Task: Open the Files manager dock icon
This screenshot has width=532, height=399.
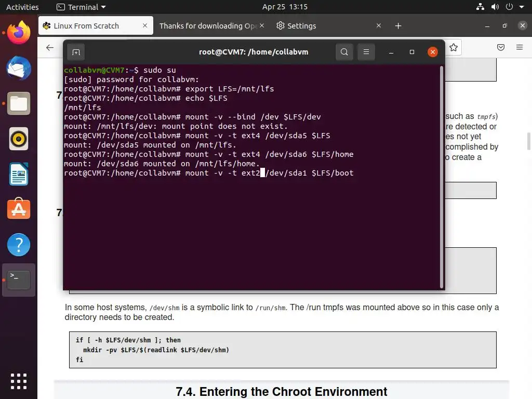Action: tap(19, 103)
